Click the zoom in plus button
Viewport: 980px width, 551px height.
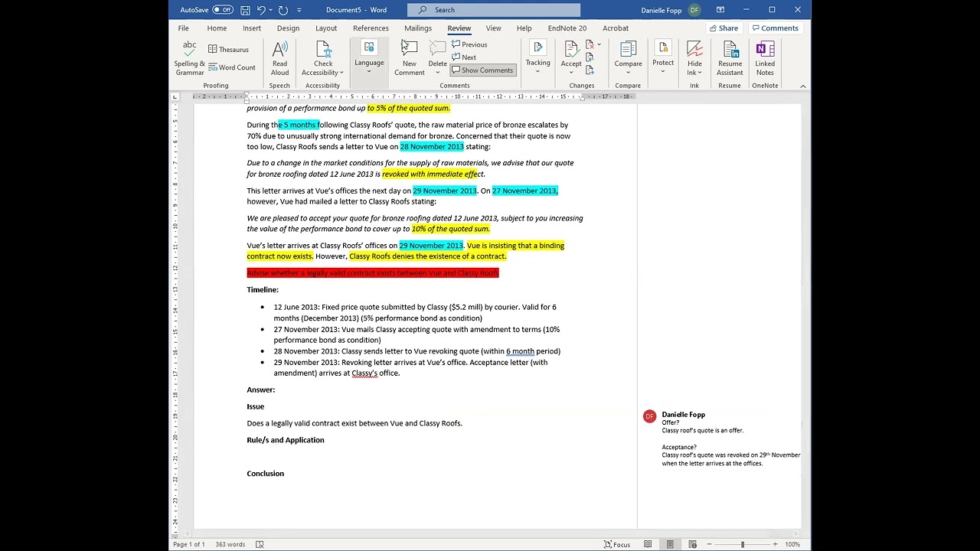pyautogui.click(x=775, y=544)
